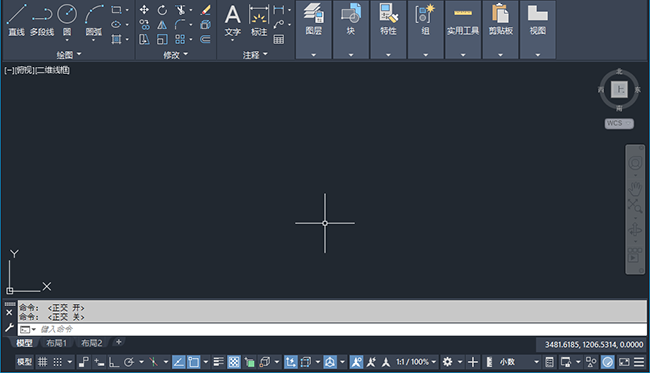
Task: Click the ViewCube top face
Action: 619,89
